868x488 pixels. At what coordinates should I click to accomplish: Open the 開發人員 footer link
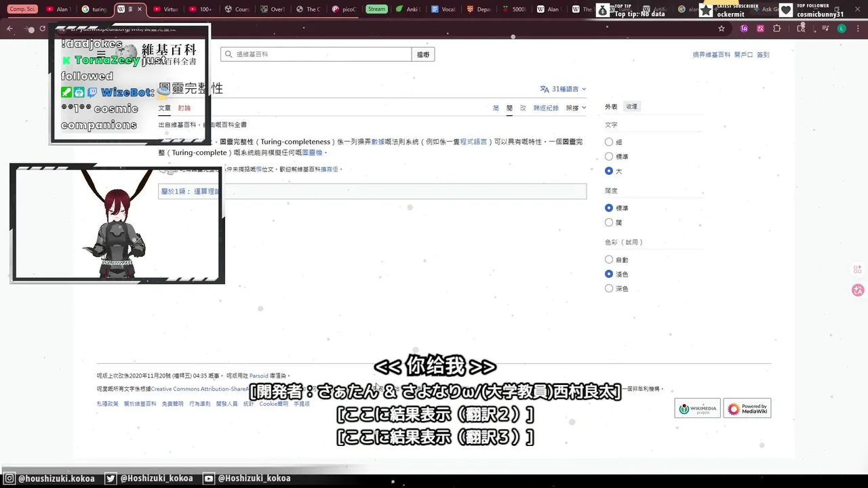[226, 404]
